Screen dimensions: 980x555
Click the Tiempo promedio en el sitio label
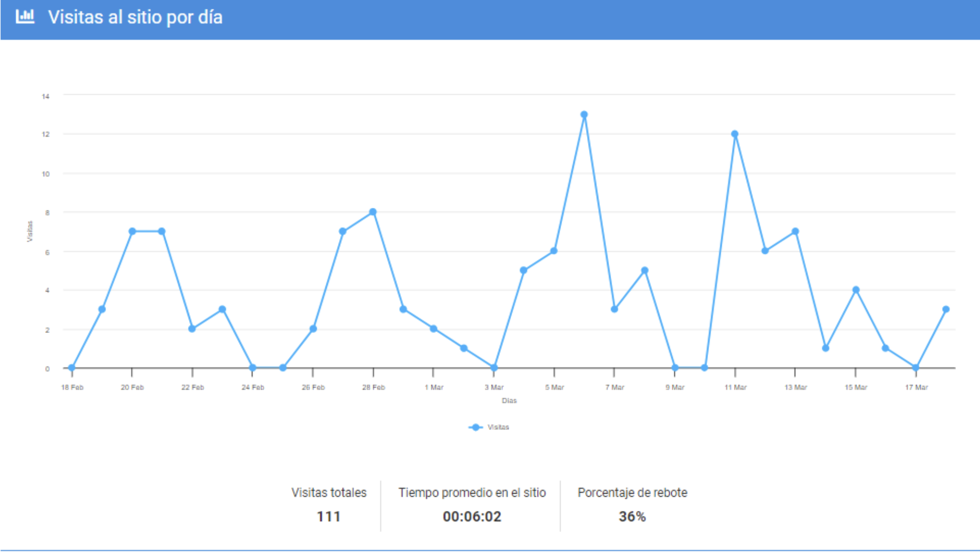pyautogui.click(x=472, y=492)
